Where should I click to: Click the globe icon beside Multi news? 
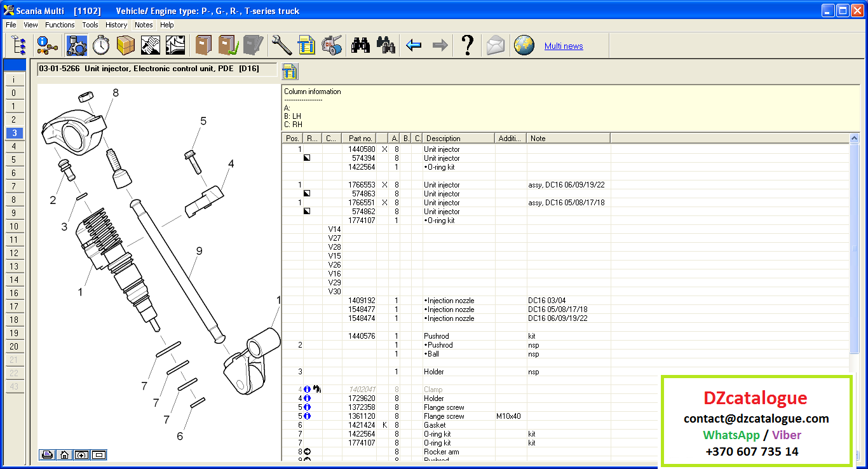pyautogui.click(x=524, y=46)
